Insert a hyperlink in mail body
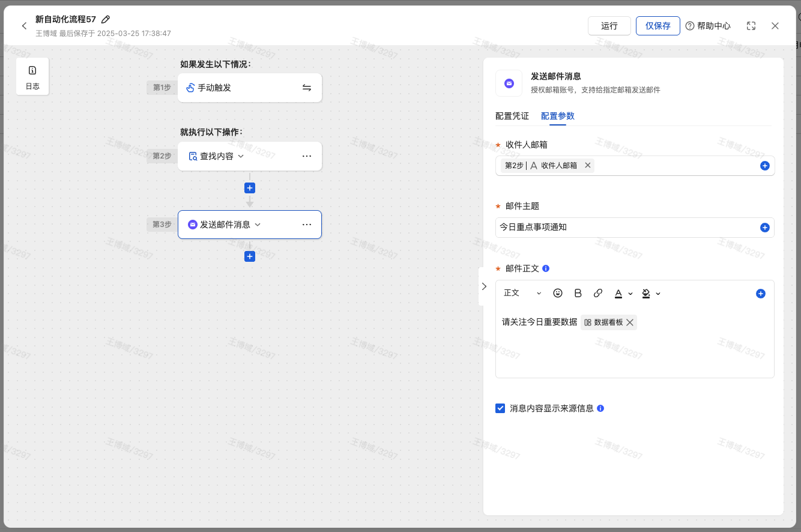The image size is (801, 532). click(598, 293)
